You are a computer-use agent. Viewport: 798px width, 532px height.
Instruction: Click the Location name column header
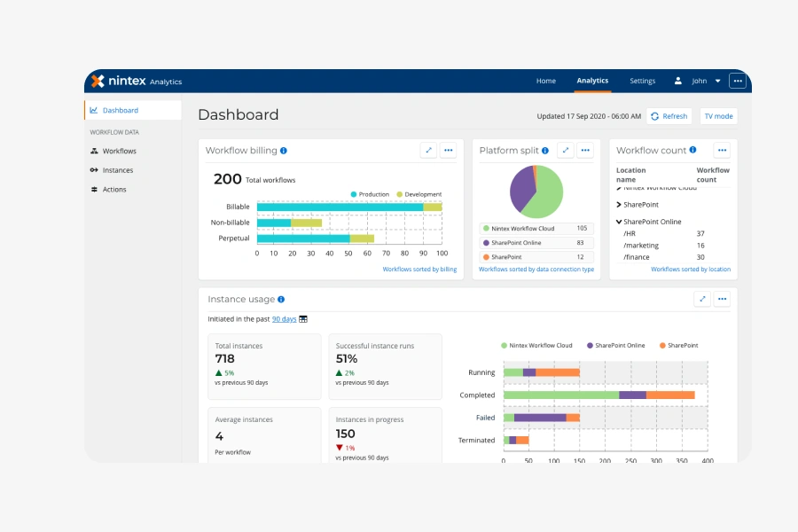pos(631,175)
